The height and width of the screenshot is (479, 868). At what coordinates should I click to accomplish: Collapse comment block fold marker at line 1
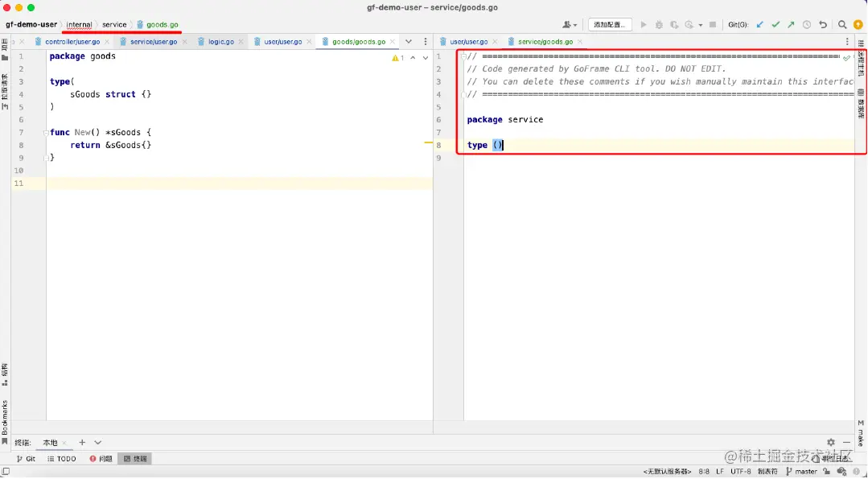click(x=463, y=56)
